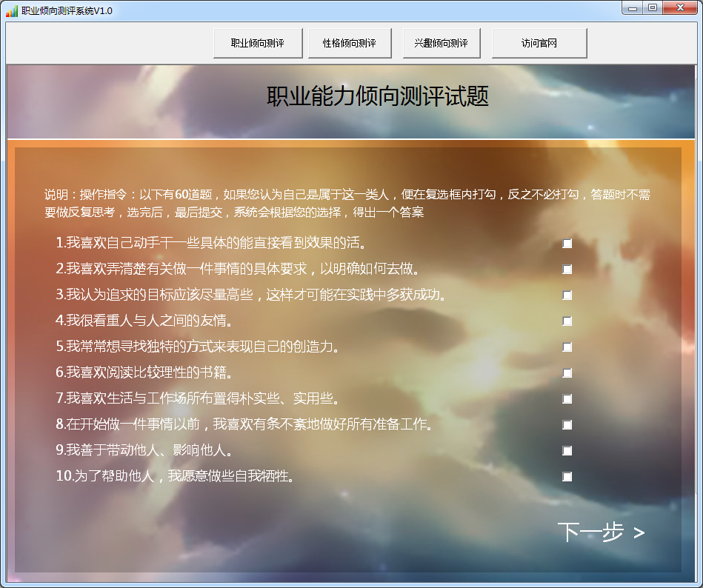Image resolution: width=703 pixels, height=588 pixels.
Task: Click question text 8.在开始做一件事情以前
Action: 244,424
